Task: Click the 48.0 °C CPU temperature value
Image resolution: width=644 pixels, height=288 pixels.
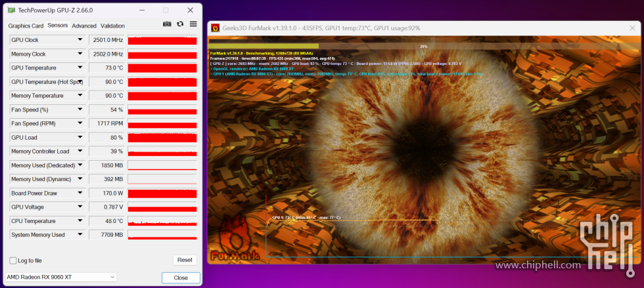Action: point(106,222)
